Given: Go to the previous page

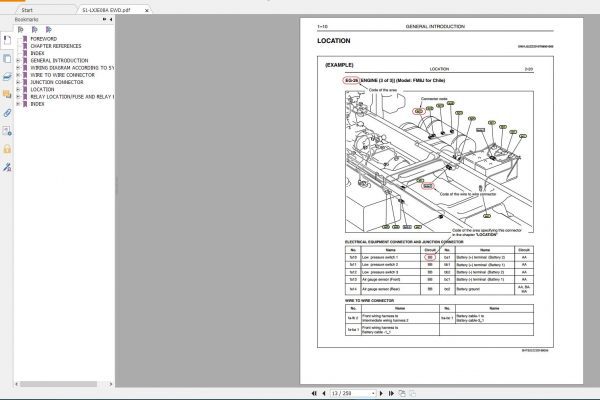Looking at the screenshot, I should (324, 393).
